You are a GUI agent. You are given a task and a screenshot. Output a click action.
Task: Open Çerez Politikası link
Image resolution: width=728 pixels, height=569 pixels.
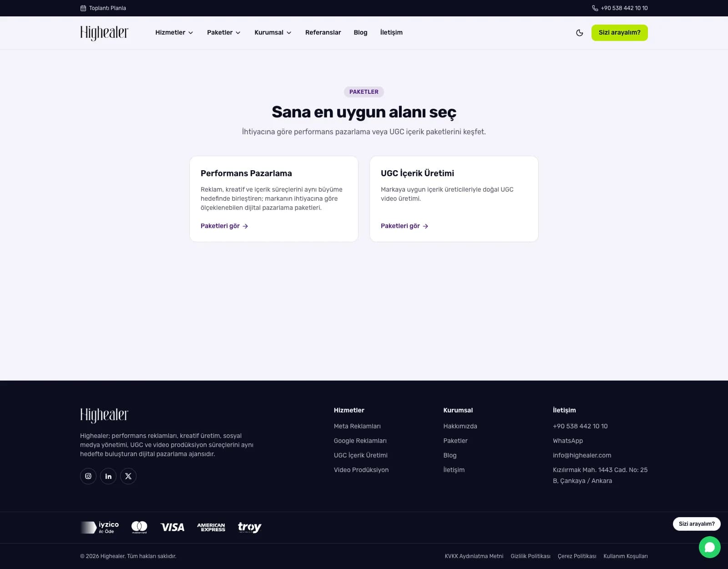[577, 556]
